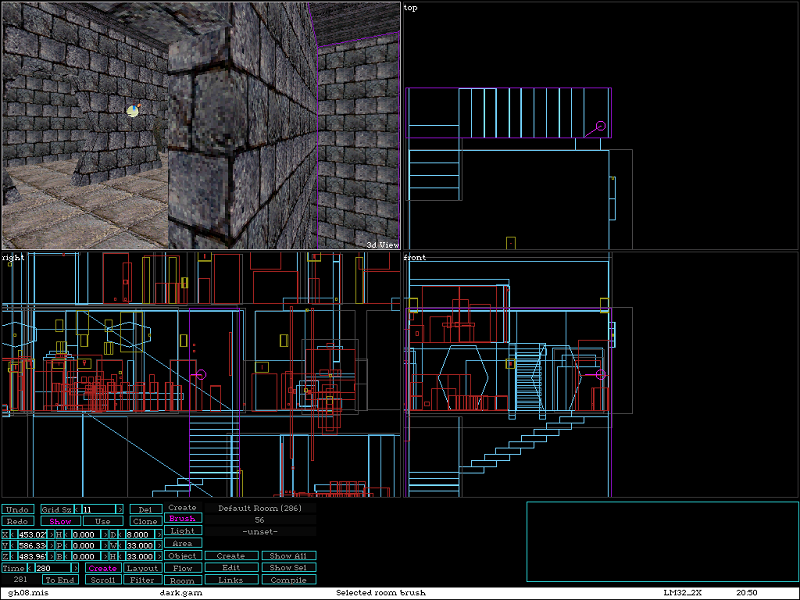800x600 pixels.
Task: Increase Grid Size with the right arrow
Action: click(x=120, y=509)
